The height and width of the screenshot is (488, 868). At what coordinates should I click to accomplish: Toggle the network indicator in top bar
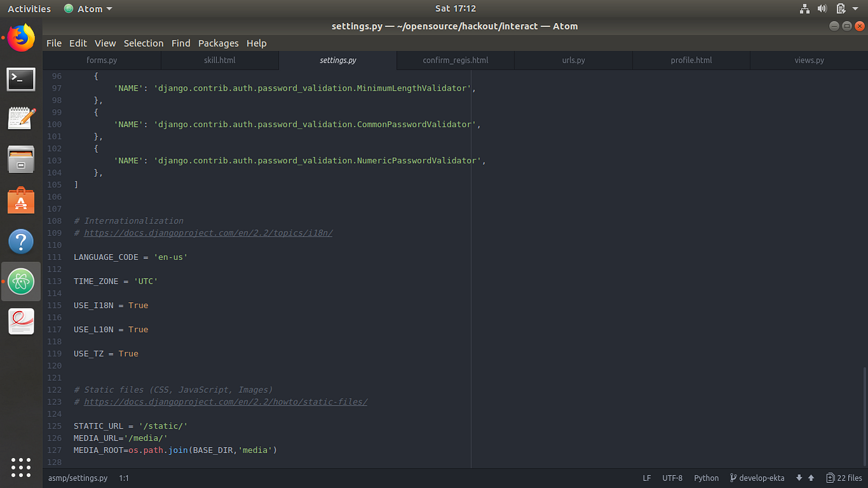tap(805, 8)
